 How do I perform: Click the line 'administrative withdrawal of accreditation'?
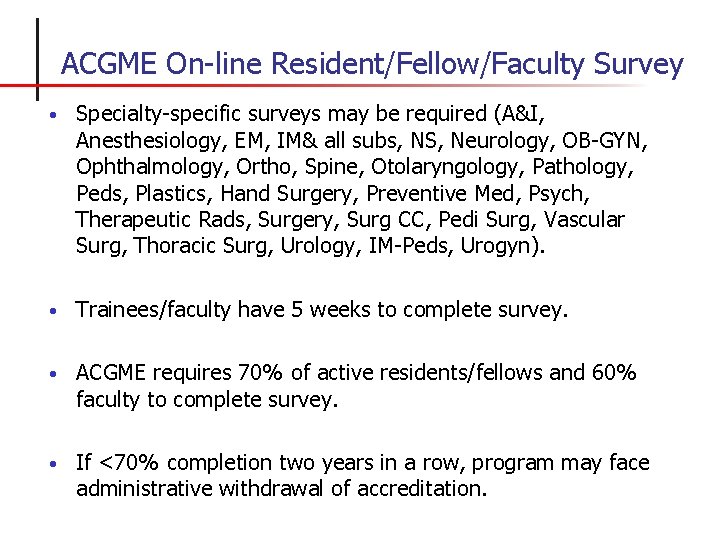280,489
